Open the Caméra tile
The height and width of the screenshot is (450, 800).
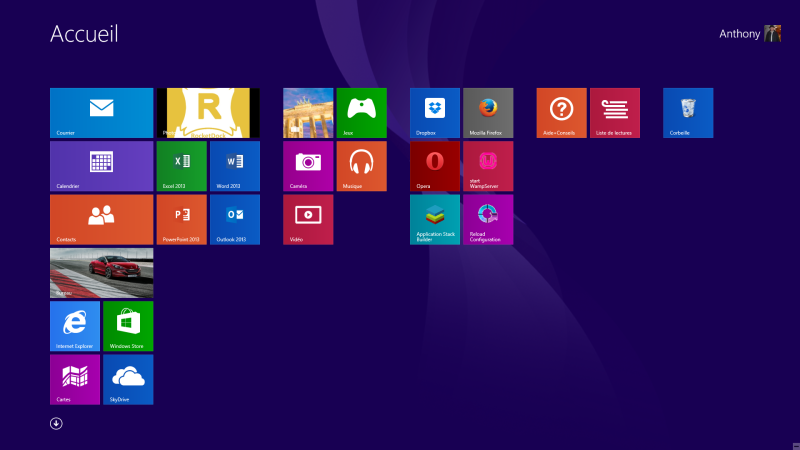pyautogui.click(x=308, y=166)
